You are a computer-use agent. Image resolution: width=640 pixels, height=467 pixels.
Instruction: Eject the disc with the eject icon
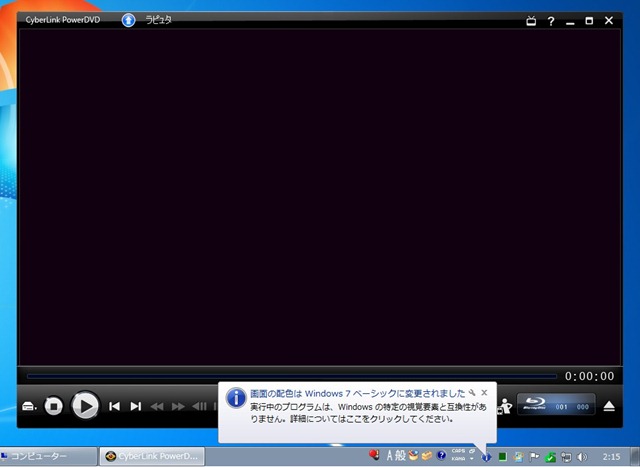pos(609,406)
